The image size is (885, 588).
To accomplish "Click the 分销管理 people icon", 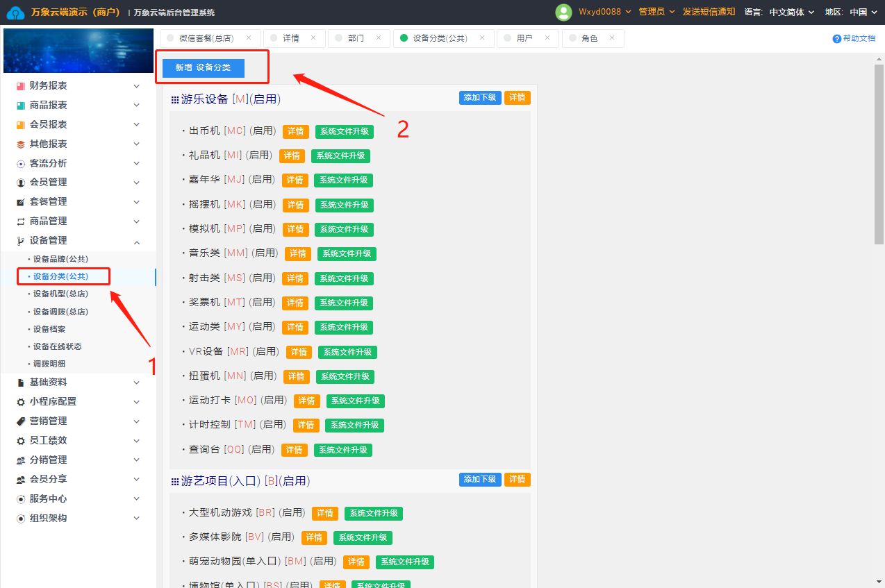I will pyautogui.click(x=21, y=460).
